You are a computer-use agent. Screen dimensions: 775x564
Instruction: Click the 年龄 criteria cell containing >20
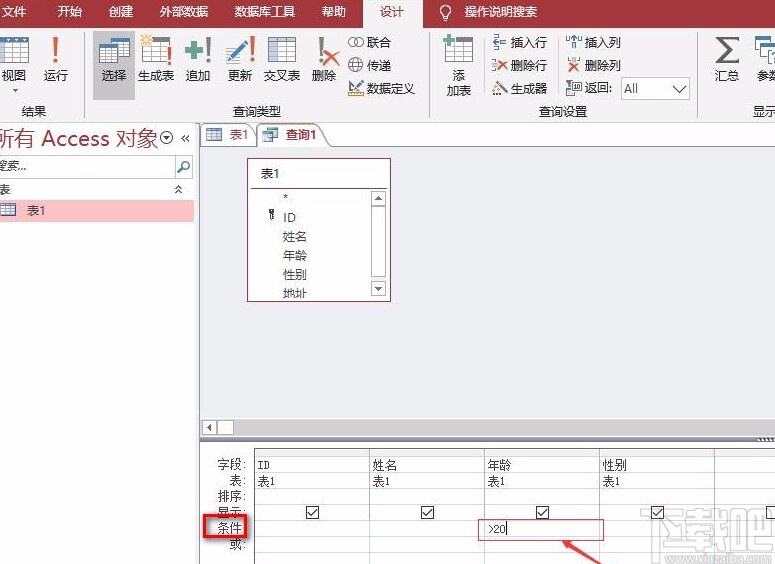pyautogui.click(x=541, y=529)
